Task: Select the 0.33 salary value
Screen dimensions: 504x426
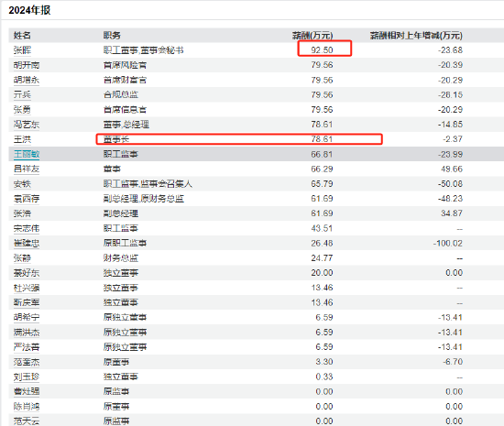Action: [324, 377]
